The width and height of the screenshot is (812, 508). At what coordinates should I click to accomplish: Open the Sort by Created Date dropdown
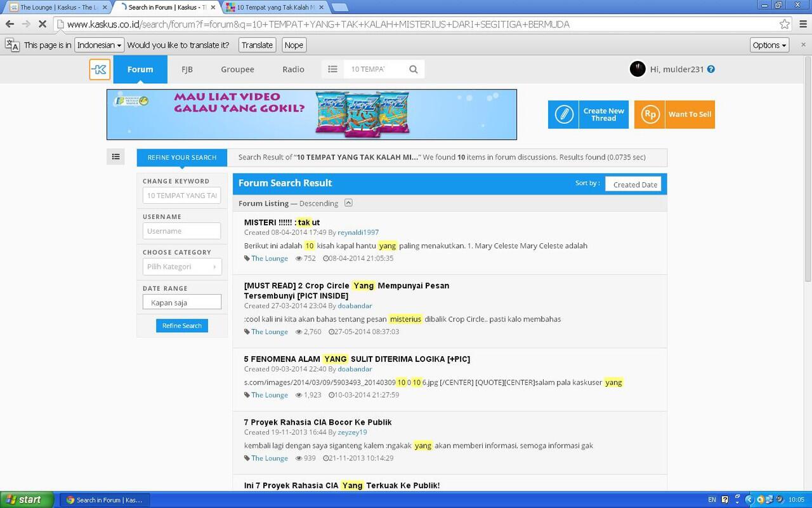click(x=633, y=184)
